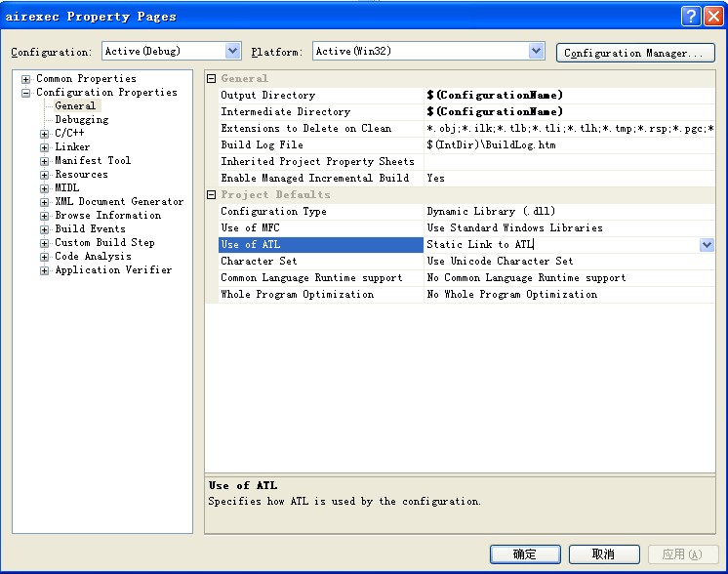Expand the Resources tree node
The image size is (728, 574).
click(x=45, y=175)
